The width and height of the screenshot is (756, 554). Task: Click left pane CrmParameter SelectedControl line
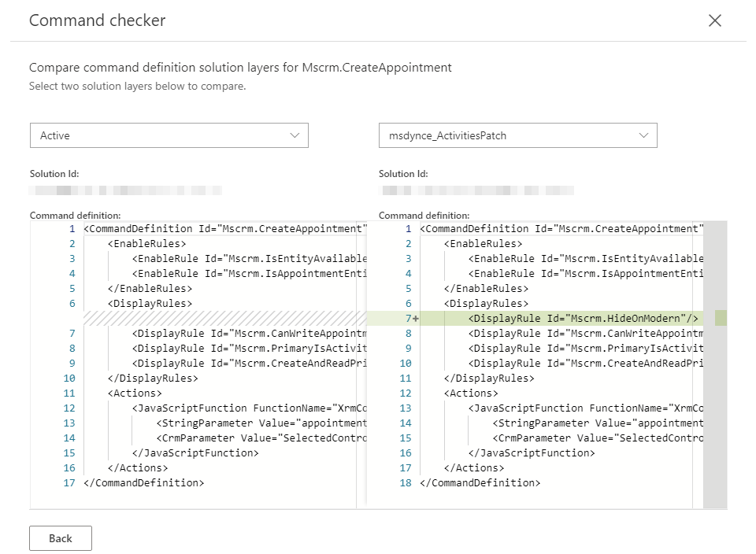pos(261,438)
